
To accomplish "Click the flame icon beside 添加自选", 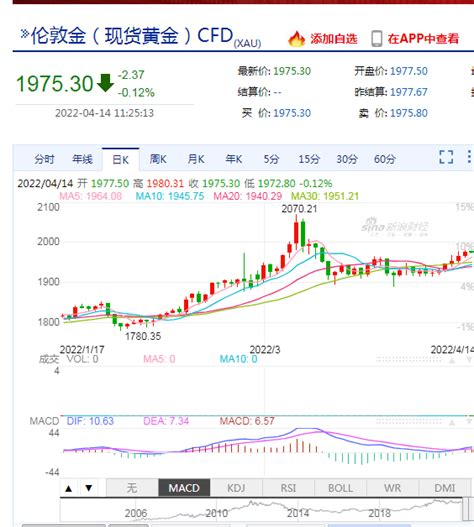I will pos(297,39).
